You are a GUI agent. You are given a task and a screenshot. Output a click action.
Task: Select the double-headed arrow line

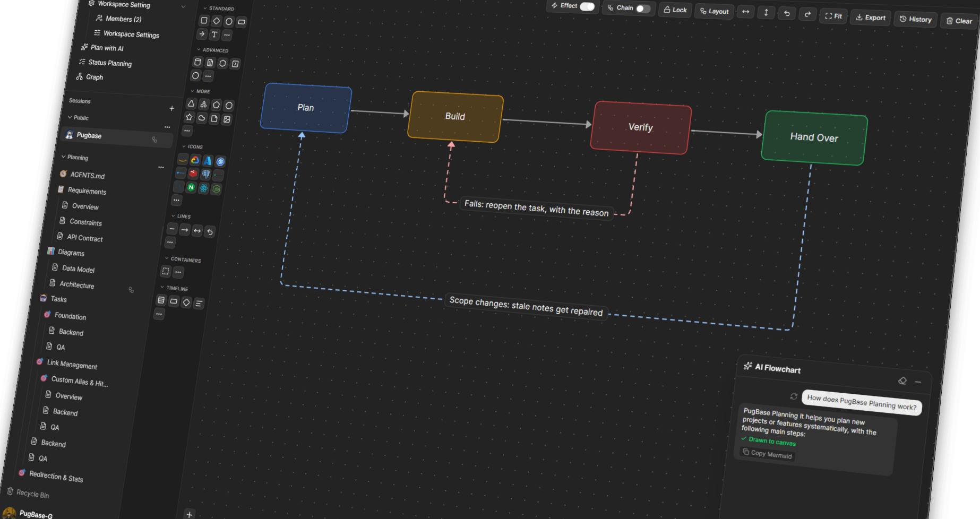pyautogui.click(x=197, y=230)
